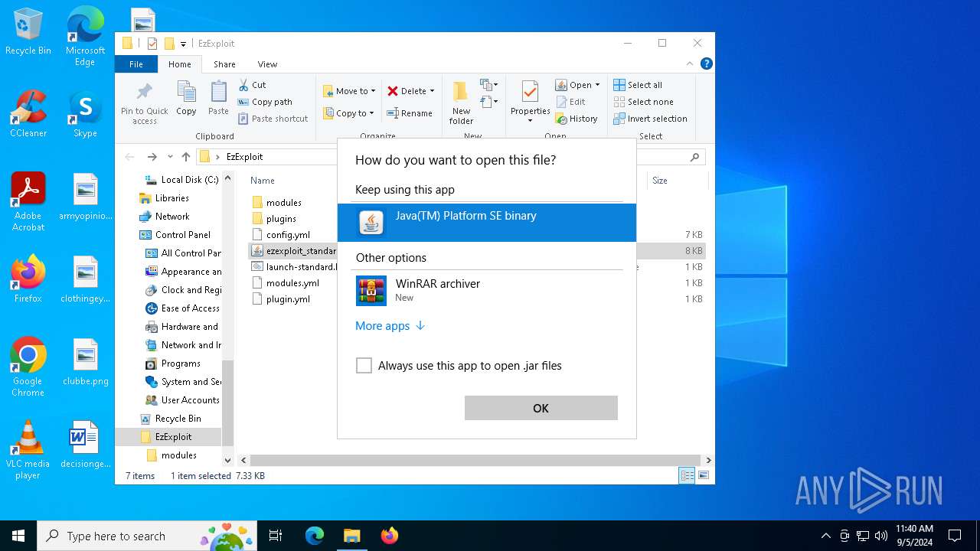This screenshot has width=980, height=551.
Task: Click the Copy ribbon icon
Action: pyautogui.click(x=186, y=99)
